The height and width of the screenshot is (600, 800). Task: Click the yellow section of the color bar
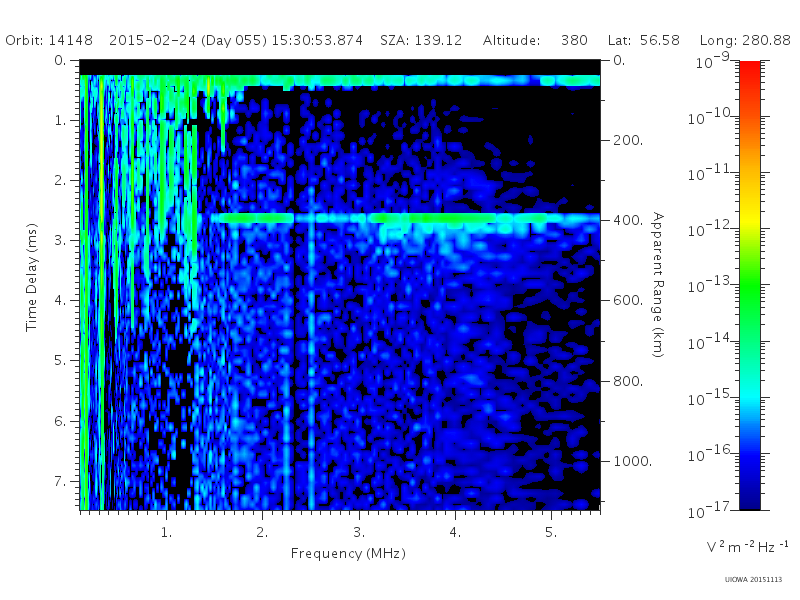(x=749, y=217)
